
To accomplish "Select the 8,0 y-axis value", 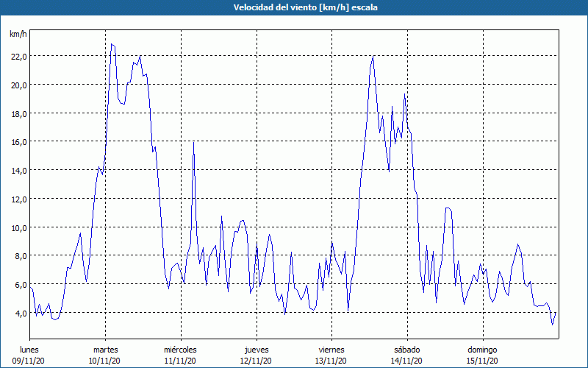I will pos(21,256).
